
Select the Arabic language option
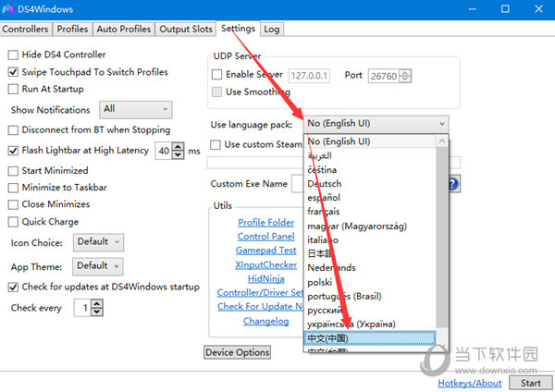coord(370,155)
